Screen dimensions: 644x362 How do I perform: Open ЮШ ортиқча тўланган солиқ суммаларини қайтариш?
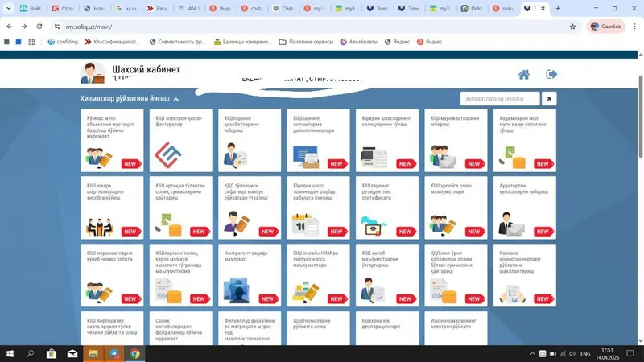point(180,208)
